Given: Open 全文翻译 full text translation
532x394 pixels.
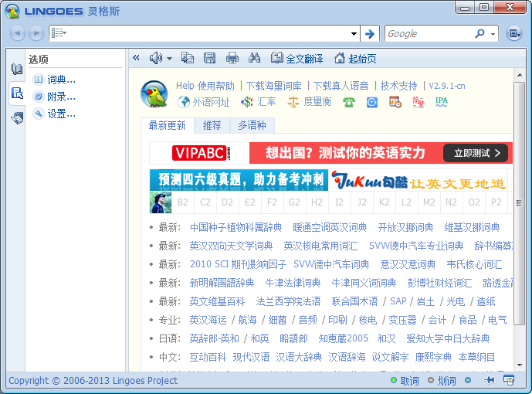Looking at the screenshot, I should click(296, 59).
